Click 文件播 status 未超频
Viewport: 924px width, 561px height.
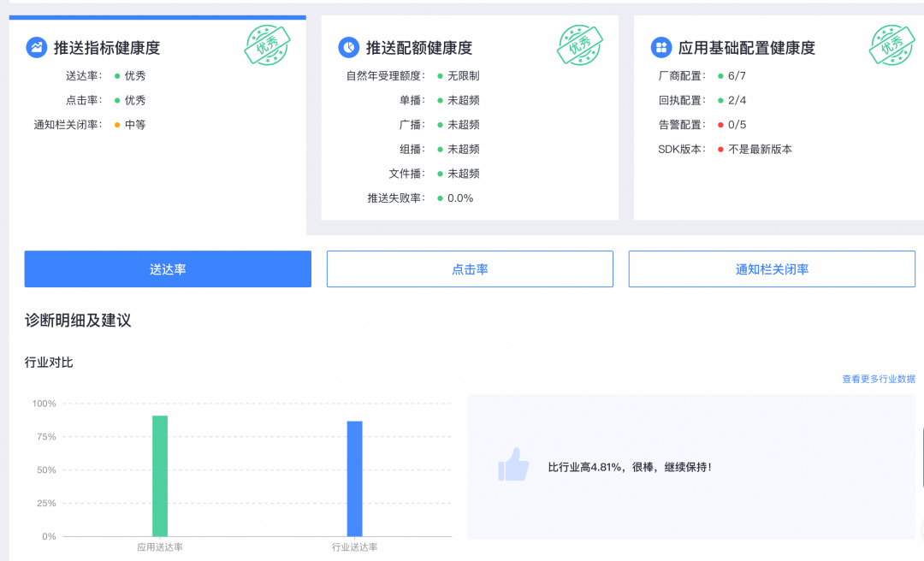click(x=463, y=174)
